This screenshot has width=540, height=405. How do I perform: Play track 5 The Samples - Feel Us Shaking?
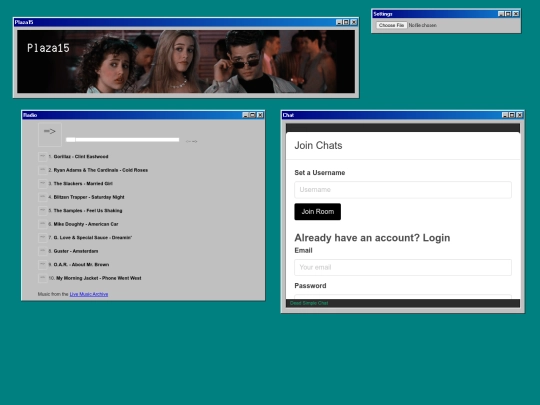[x=43, y=210]
